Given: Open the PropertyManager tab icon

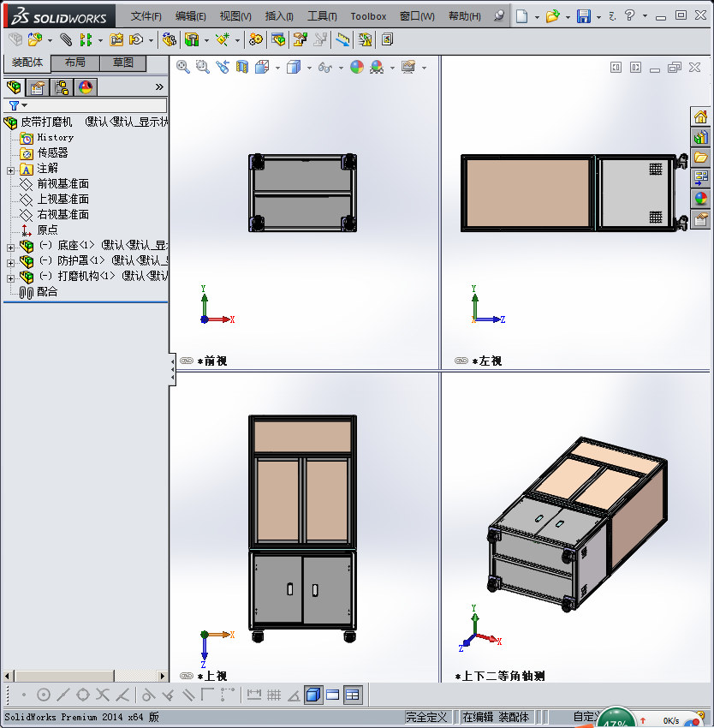Looking at the screenshot, I should pos(37,87).
